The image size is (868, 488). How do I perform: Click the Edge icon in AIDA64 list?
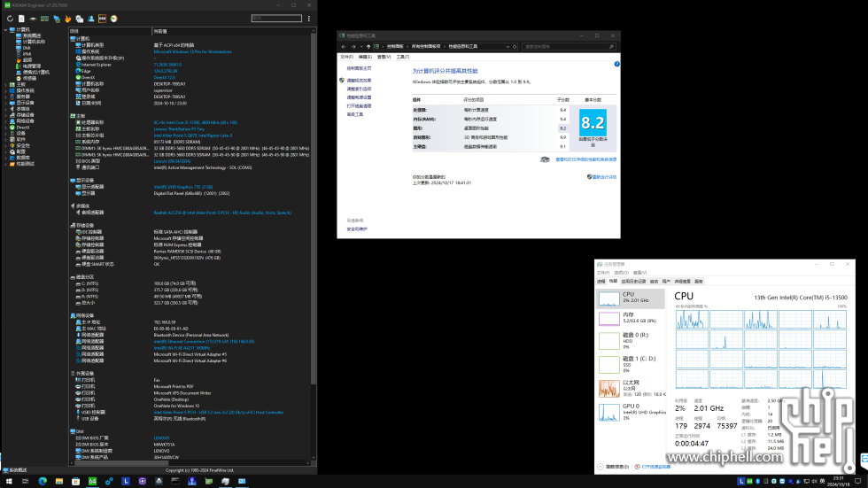(78, 71)
